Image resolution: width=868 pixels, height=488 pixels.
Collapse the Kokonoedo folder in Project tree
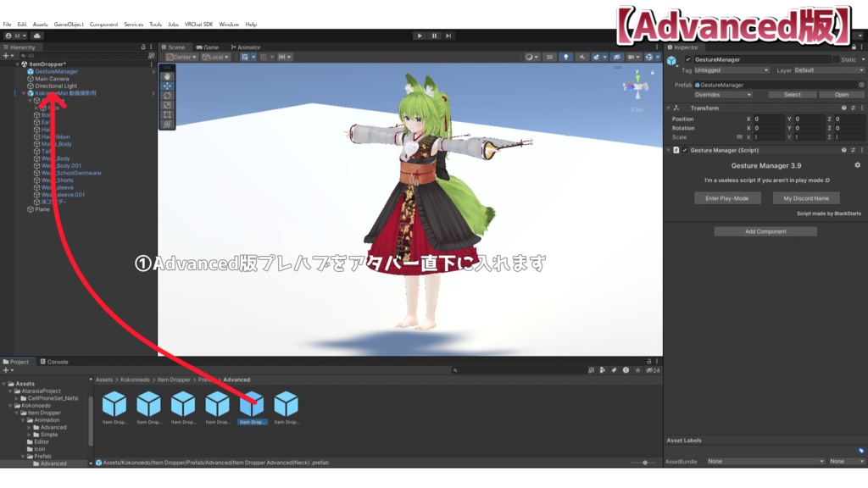(x=10, y=406)
